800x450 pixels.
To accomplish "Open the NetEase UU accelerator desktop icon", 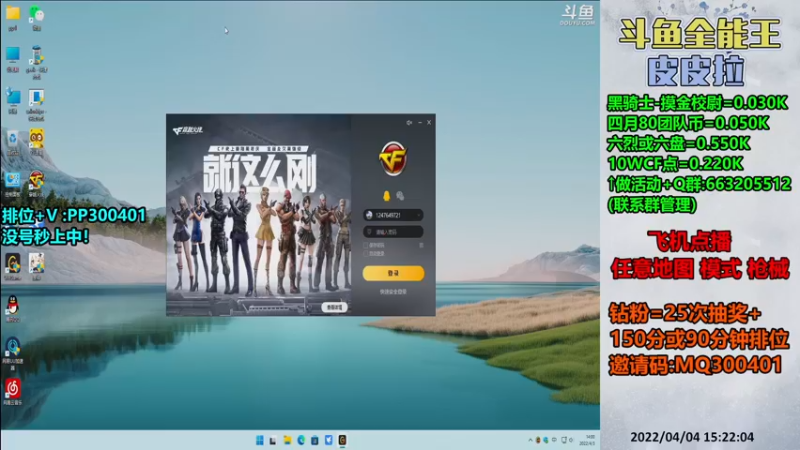I will [13, 347].
